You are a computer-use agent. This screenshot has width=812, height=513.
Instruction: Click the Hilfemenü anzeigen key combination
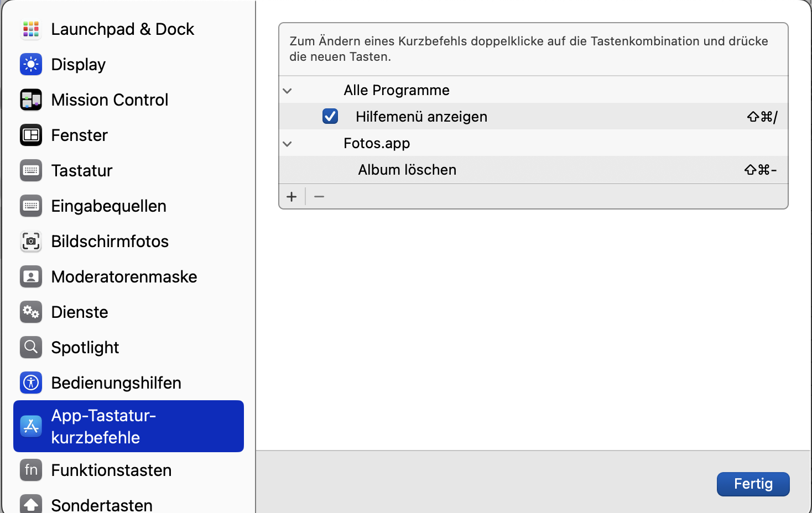click(762, 117)
